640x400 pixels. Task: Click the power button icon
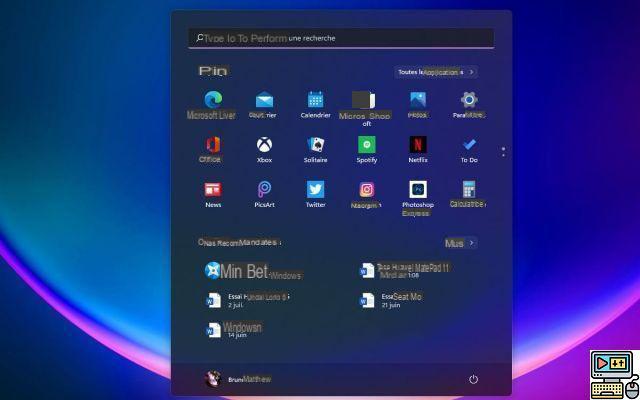click(x=473, y=380)
